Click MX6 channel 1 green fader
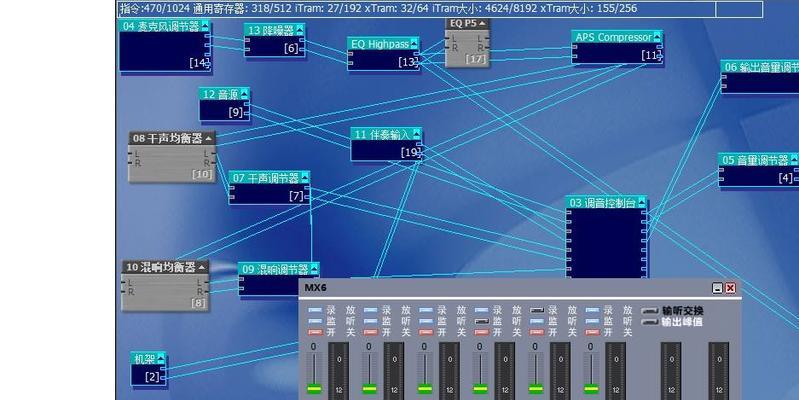 314,389
